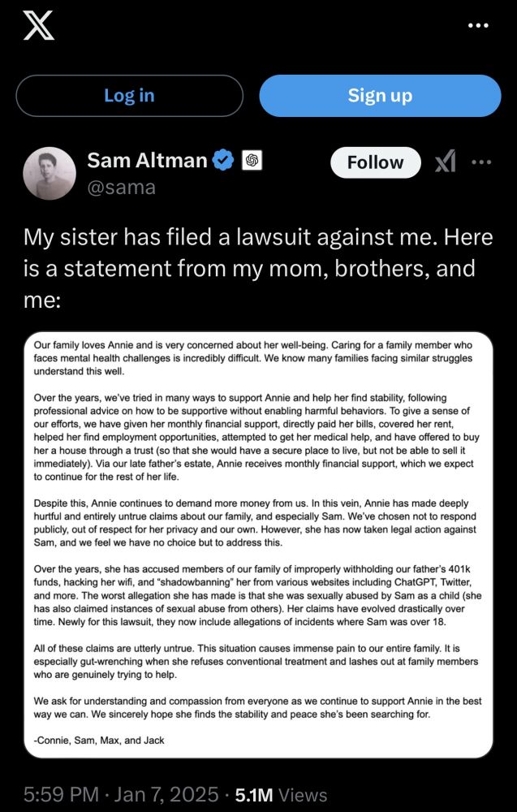Open the Grok icon beside Follow
Image resolution: width=517 pixels, height=812 pixels.
445,162
